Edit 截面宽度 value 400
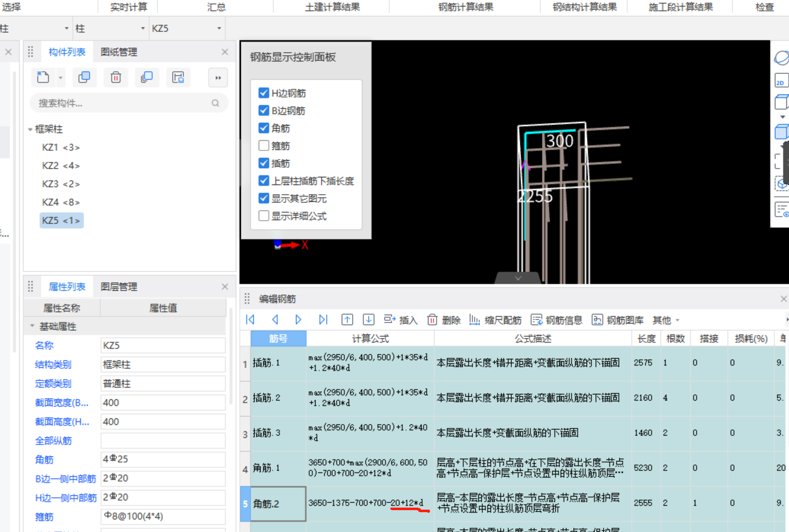 [x=163, y=402]
